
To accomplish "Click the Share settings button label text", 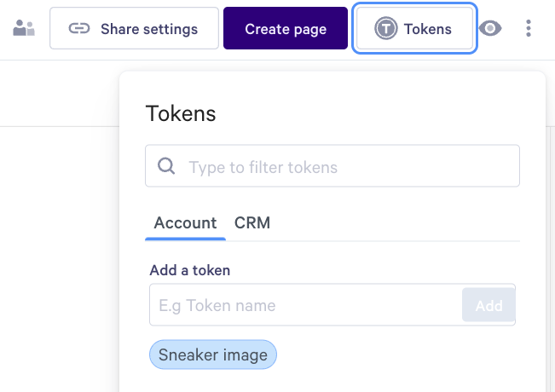I will pyautogui.click(x=149, y=29).
